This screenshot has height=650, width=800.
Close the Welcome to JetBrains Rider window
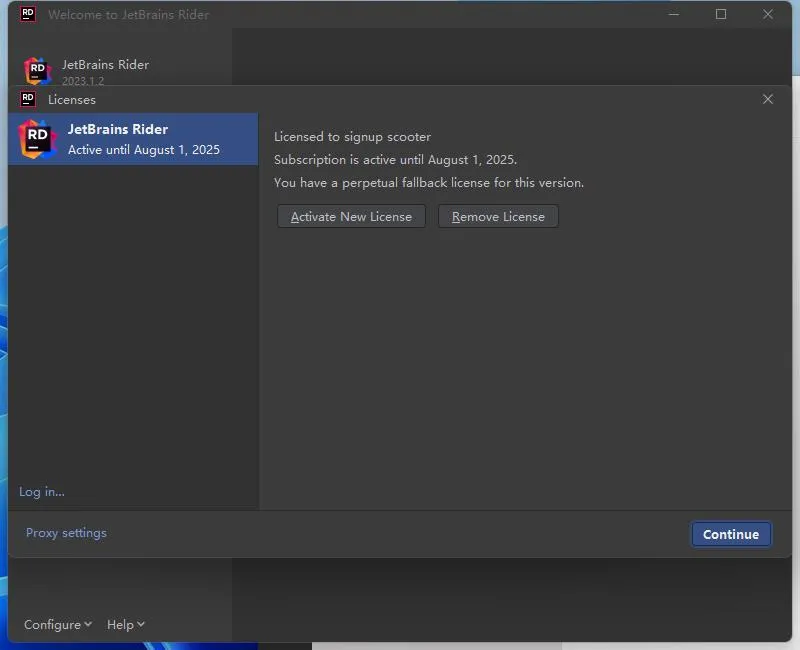(x=767, y=14)
